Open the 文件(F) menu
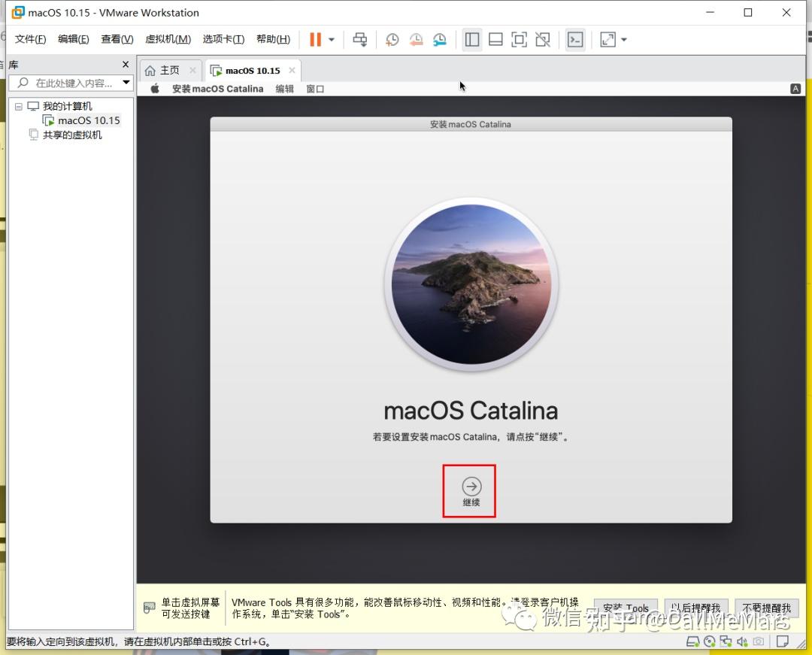The width and height of the screenshot is (812, 655). 31,39
